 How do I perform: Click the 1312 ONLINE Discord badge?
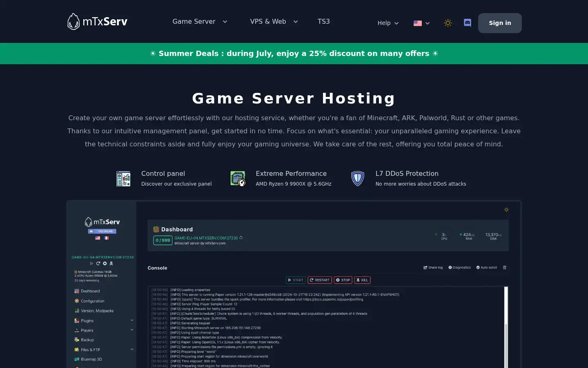point(102,231)
